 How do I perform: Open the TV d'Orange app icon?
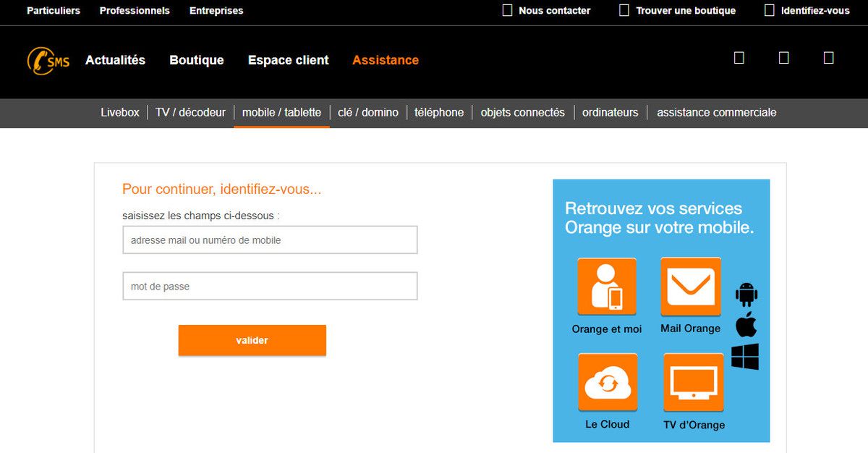694,383
